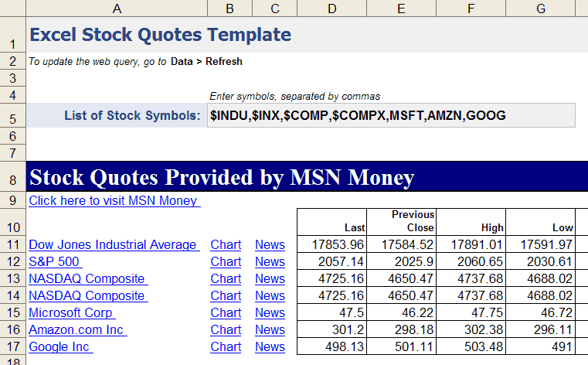Click the Google Inc link
Screen dimensions: 588x365
coord(59,347)
